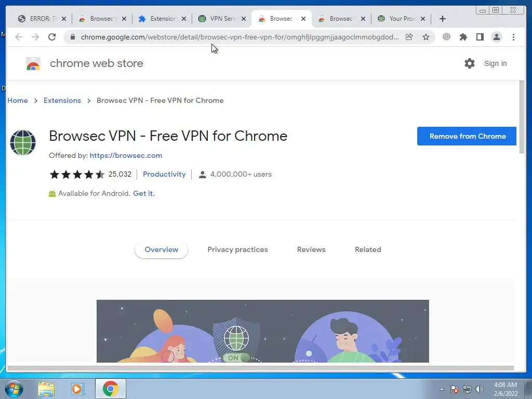Open the Browsec globe extension icon

(x=446, y=37)
